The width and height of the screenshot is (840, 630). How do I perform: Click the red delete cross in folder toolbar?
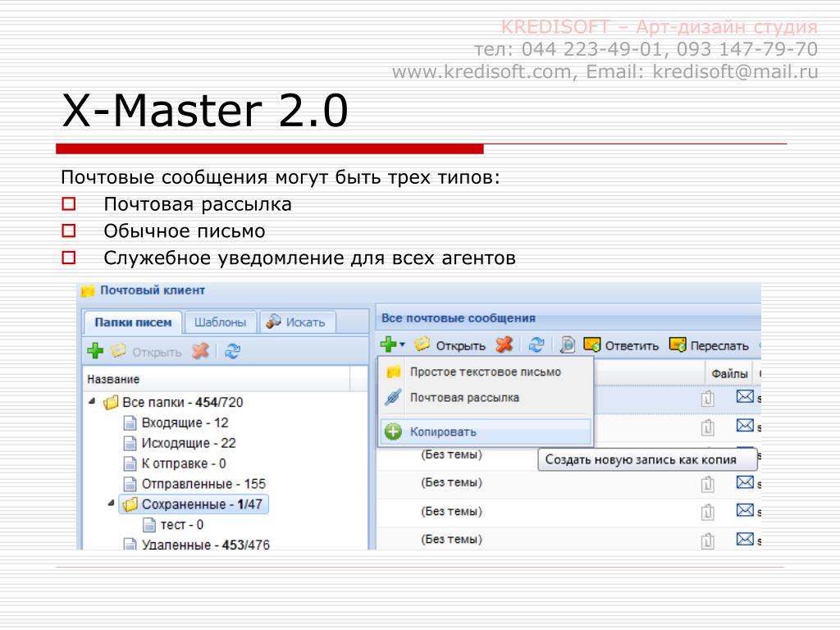200,351
